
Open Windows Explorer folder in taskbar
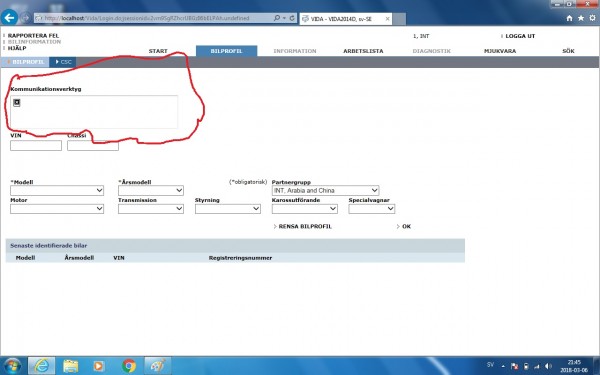[x=71, y=366]
